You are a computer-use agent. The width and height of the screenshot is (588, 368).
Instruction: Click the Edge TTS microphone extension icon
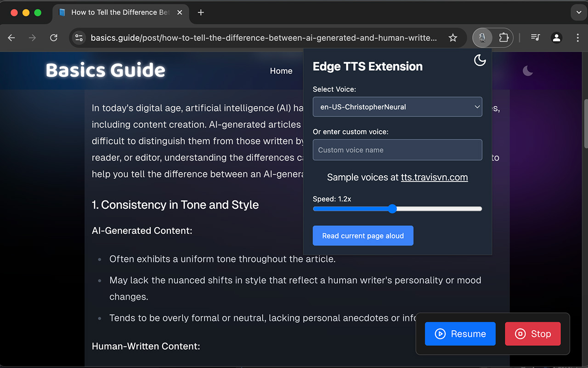tap(482, 38)
